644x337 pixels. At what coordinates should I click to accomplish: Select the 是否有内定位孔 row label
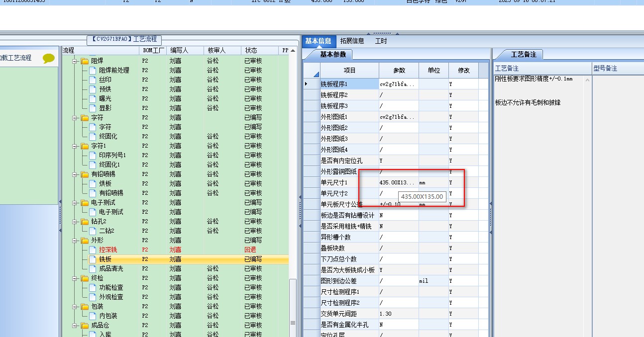(x=350, y=161)
